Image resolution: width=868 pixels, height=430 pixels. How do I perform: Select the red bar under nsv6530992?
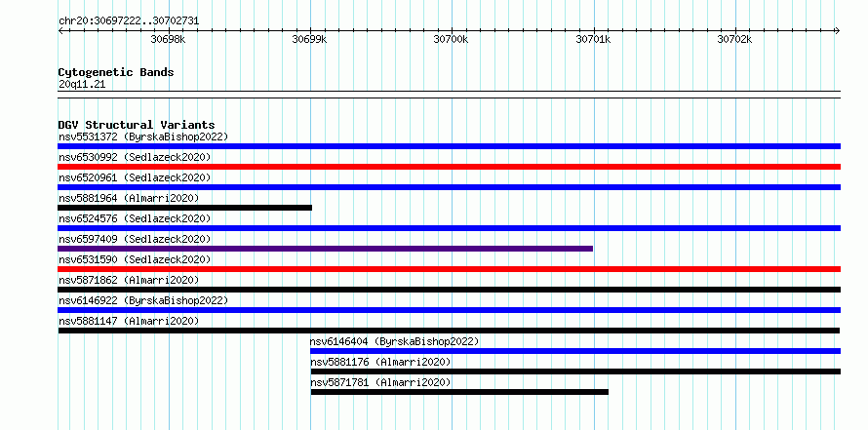click(449, 167)
